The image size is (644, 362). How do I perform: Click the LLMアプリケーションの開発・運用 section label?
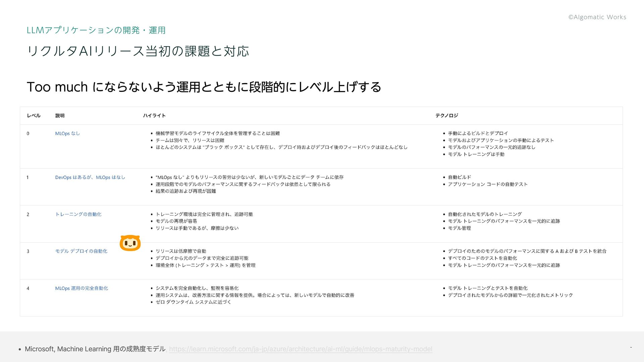[x=96, y=30]
